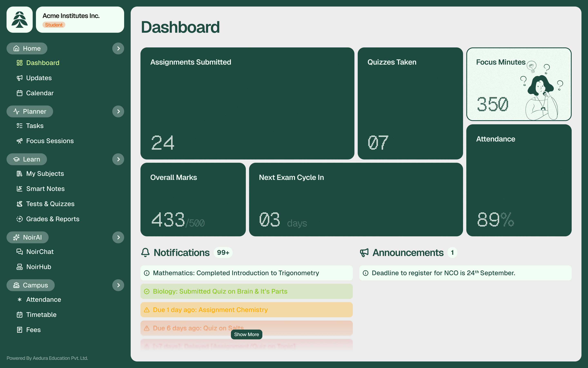Click the Updates megaphone icon
The width and height of the screenshot is (588, 368).
coord(19,78)
